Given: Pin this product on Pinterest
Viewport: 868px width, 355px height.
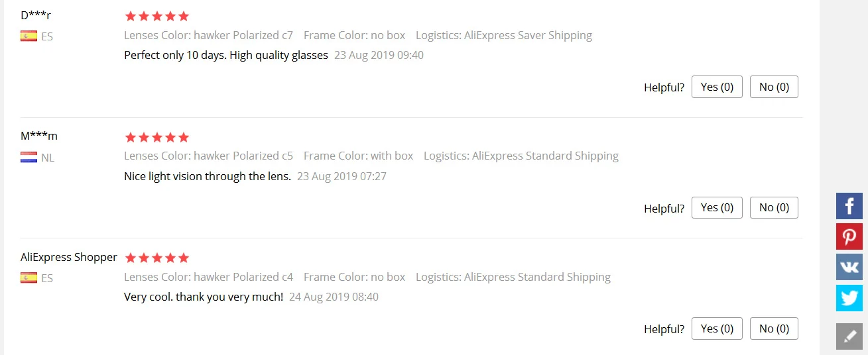Looking at the screenshot, I should click(849, 236).
